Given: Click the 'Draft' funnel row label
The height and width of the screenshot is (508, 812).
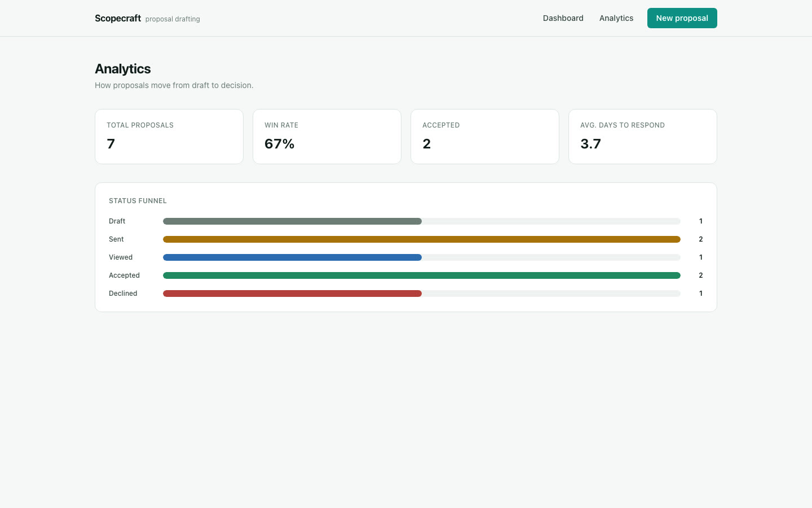Looking at the screenshot, I should coord(117,221).
